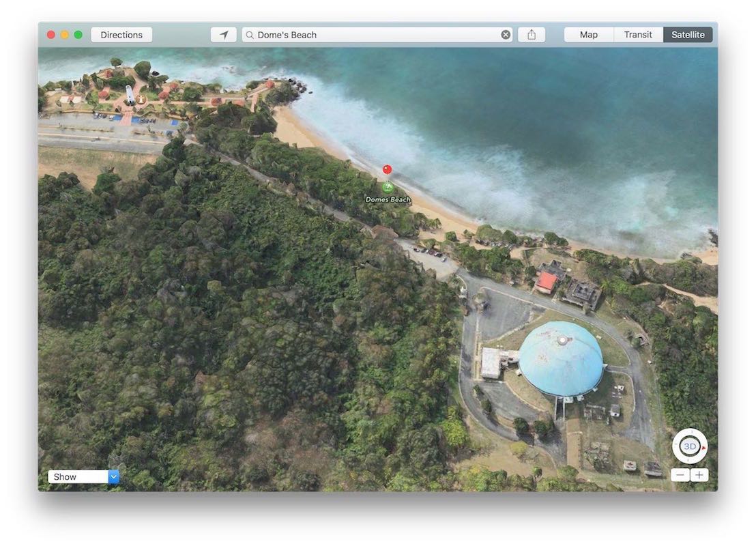
Task: Enter full screen with green button
Action: [78, 35]
